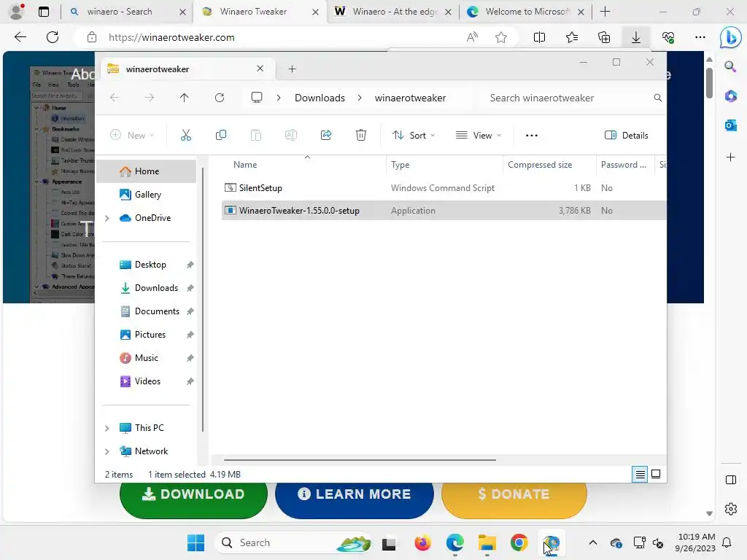Switch to details list view in status bar
This screenshot has height=560, width=747.
click(640, 474)
